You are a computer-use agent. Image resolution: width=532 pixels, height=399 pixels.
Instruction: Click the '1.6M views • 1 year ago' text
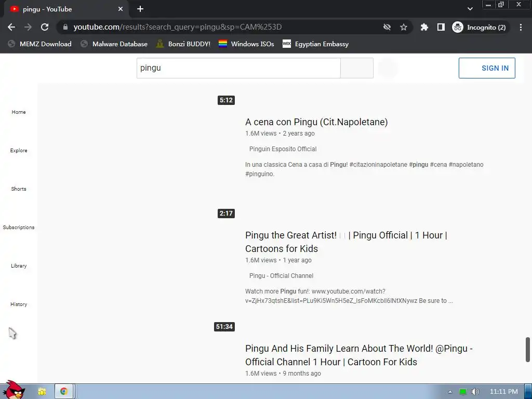(x=278, y=260)
